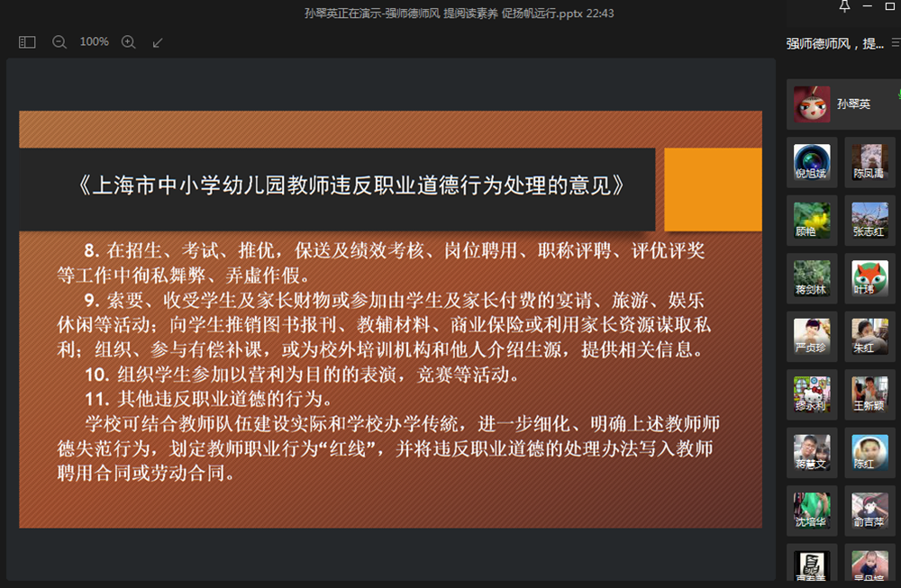This screenshot has width=901, height=588.
Task: Click the orange square on the slide
Action: click(x=713, y=189)
